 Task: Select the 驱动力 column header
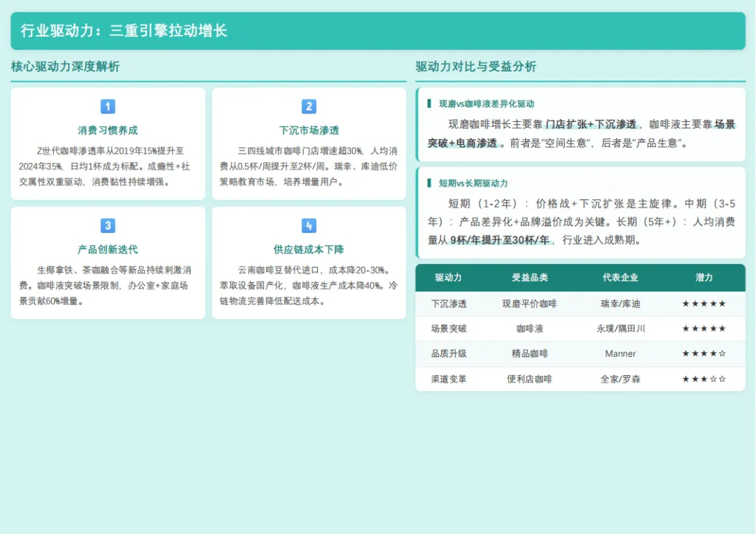pyautogui.click(x=449, y=278)
